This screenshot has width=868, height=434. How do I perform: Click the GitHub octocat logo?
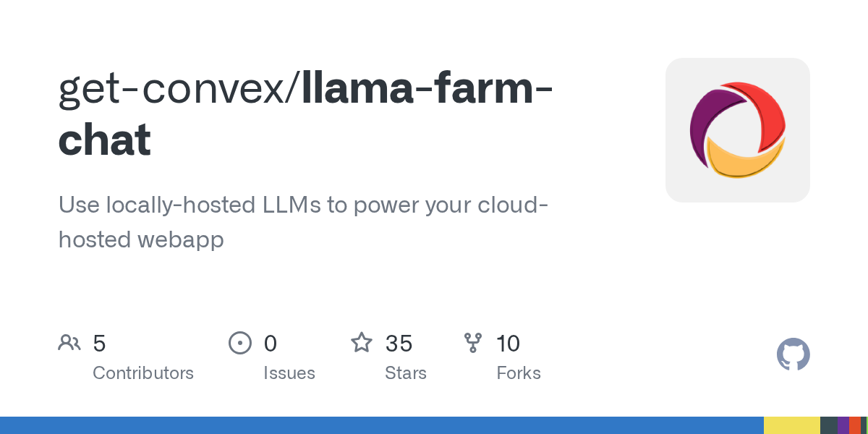pyautogui.click(x=793, y=354)
